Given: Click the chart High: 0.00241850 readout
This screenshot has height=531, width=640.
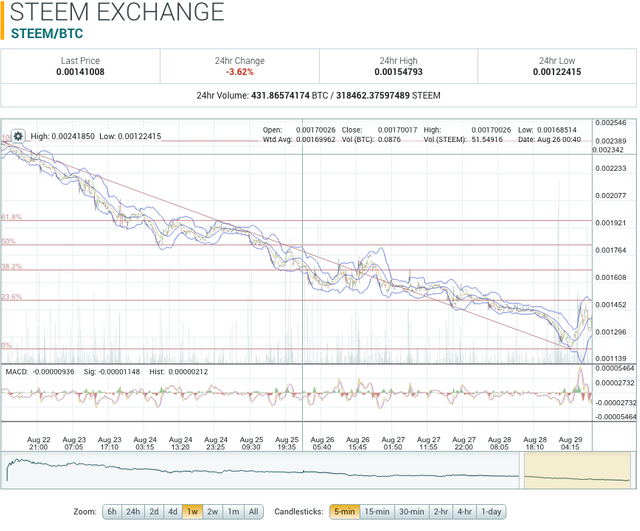Looking at the screenshot, I should pos(63,136).
